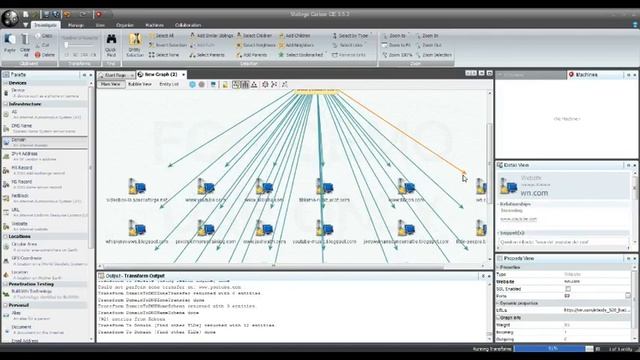The image size is (640, 360).
Task: Click the blue globe layout icon in graph toolbar
Action: (x=192, y=84)
